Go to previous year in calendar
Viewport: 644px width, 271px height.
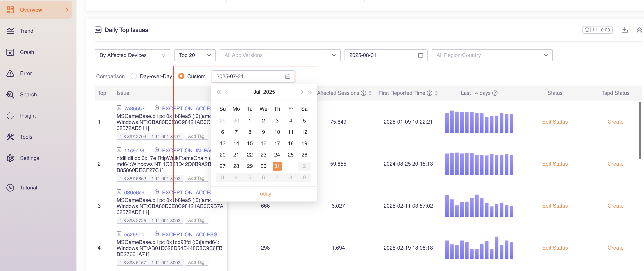coord(219,92)
